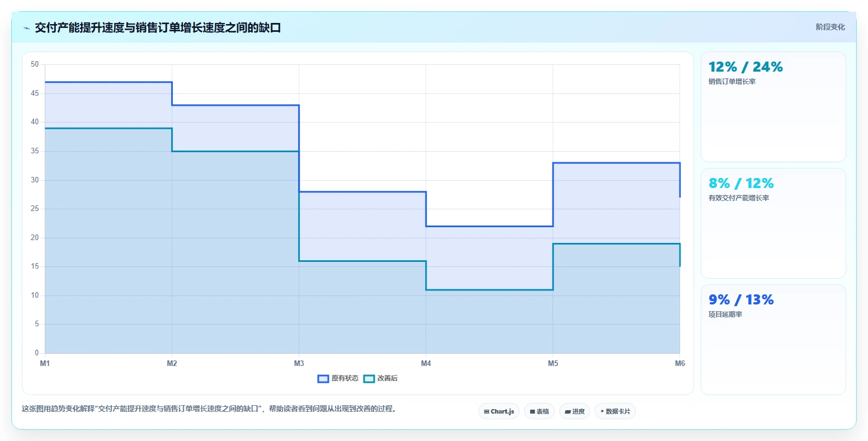
Task: Click the 项目延期率 caption text
Action: click(725, 315)
